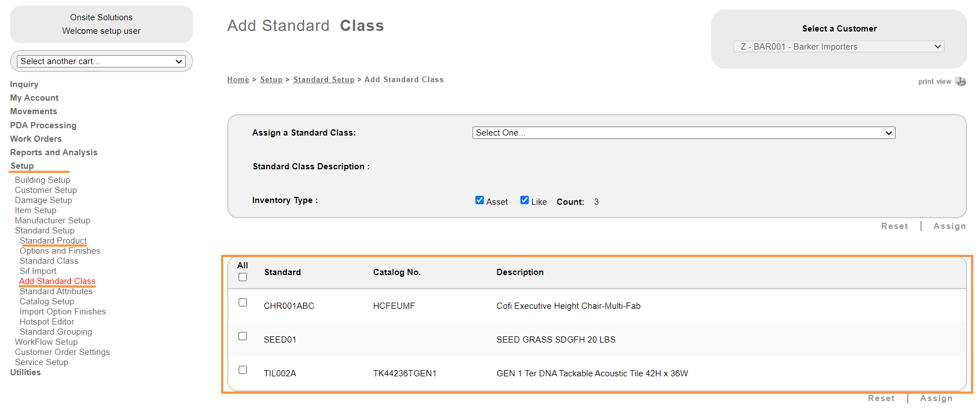Click the Standard Setup breadcrumb link

tap(323, 80)
